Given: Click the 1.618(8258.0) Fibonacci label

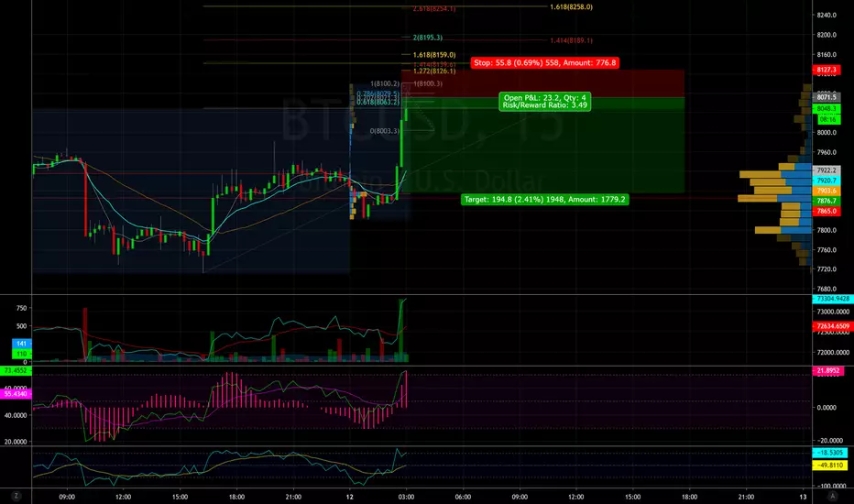Looking at the screenshot, I should pyautogui.click(x=572, y=7).
